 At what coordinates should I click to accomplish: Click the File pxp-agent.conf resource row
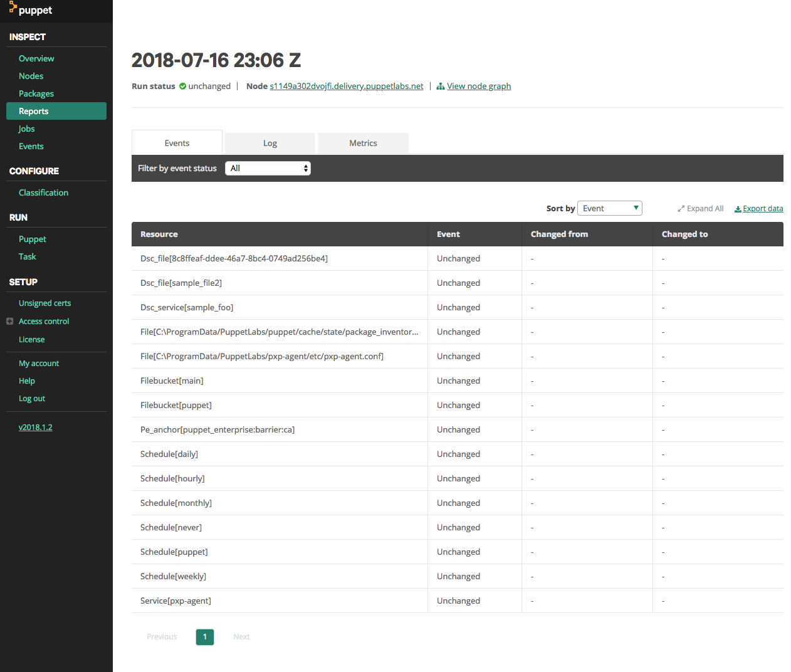pos(458,356)
